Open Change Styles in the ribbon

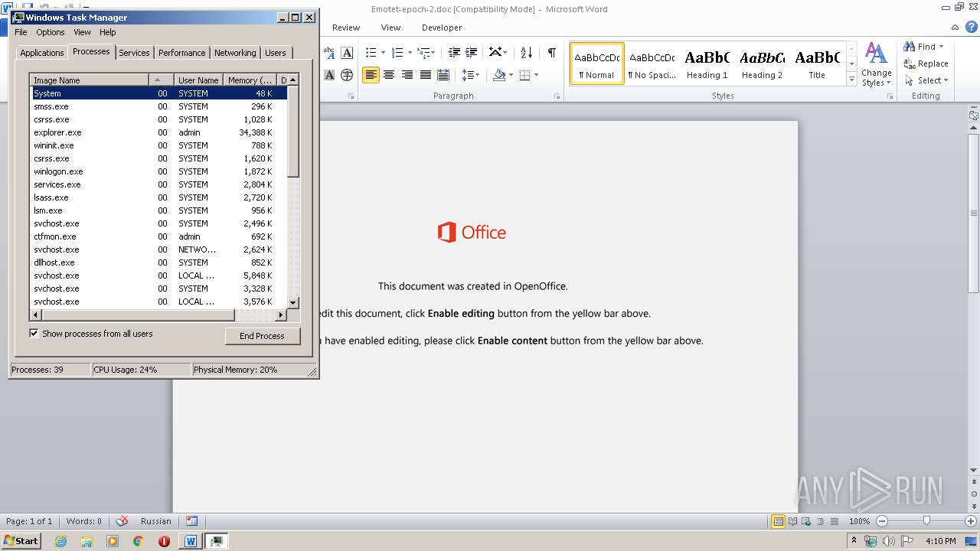click(x=876, y=65)
